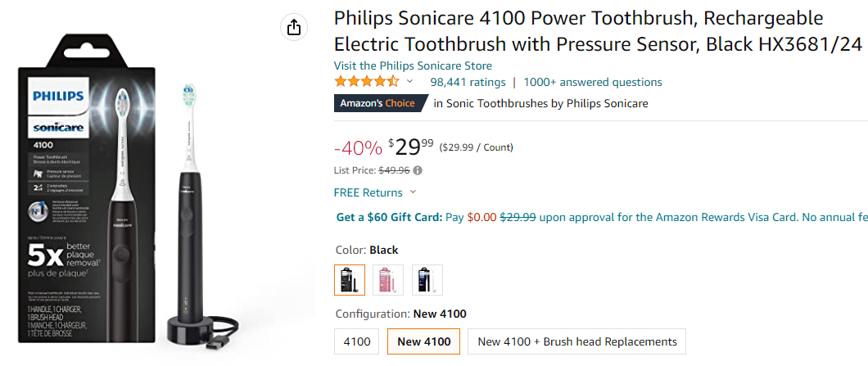Image resolution: width=868 pixels, height=366 pixels.
Task: Pick the white toothbrush color swatch
Action: pyautogui.click(x=427, y=280)
